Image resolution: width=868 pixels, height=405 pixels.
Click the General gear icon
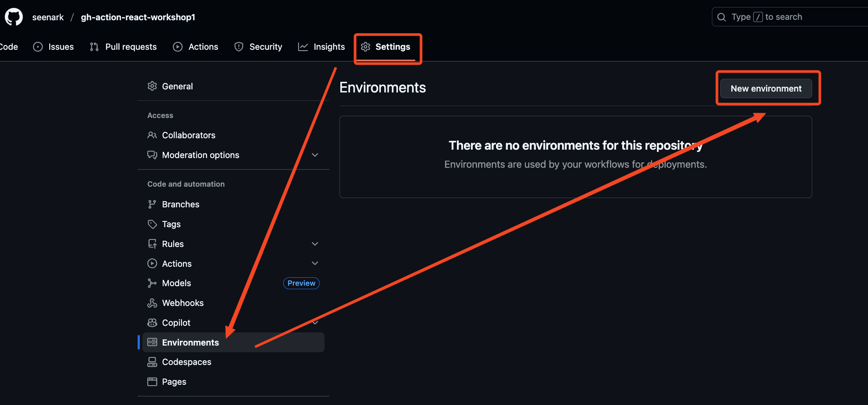(x=152, y=86)
